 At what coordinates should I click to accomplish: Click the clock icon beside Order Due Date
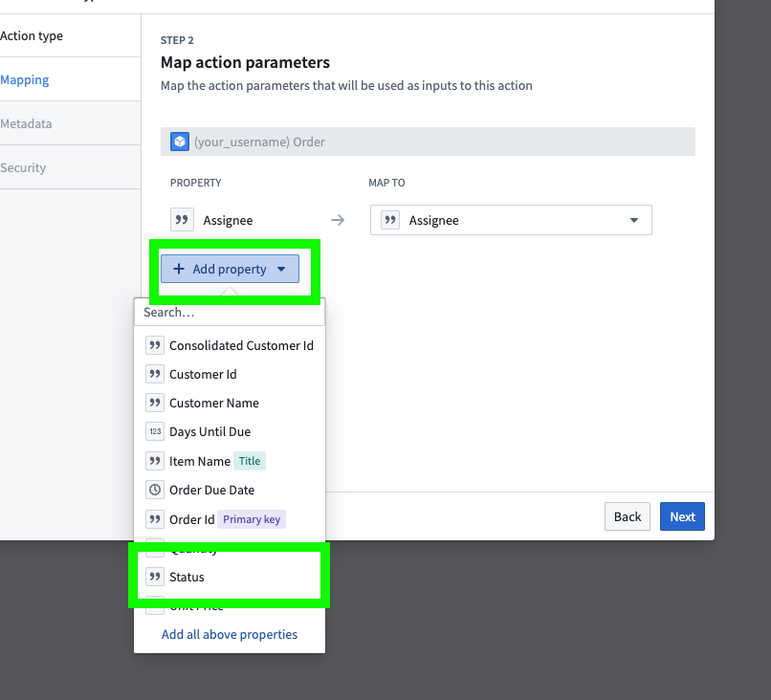pyautogui.click(x=155, y=489)
